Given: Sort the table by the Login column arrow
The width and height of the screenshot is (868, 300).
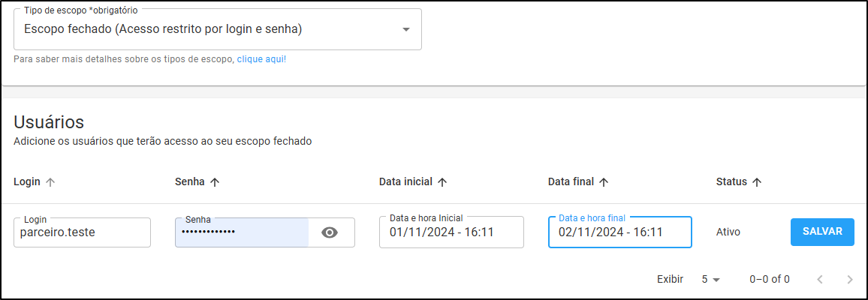Looking at the screenshot, I should (50, 182).
